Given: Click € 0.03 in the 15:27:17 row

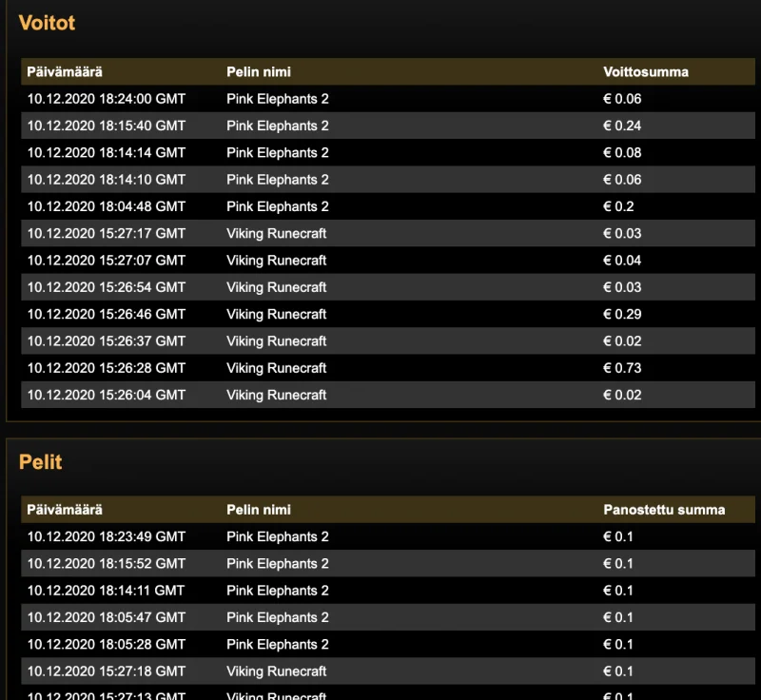Looking at the screenshot, I should pos(622,233).
